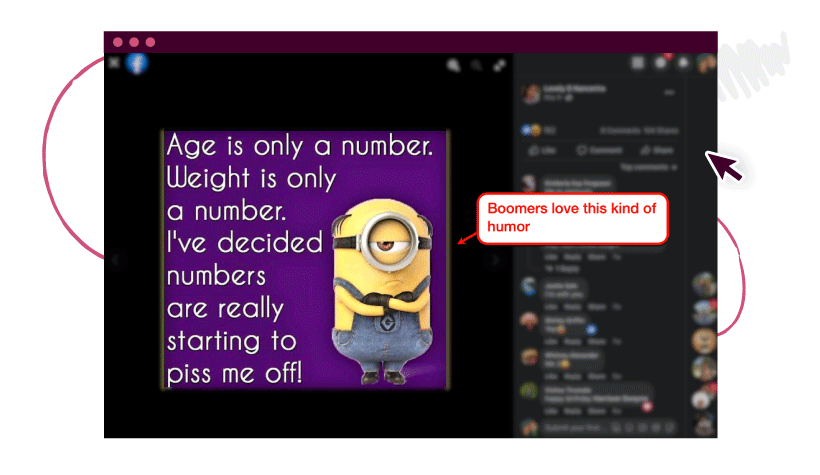This screenshot has height=475, width=820.
Task: Click the post's Comment button
Action: click(599, 151)
